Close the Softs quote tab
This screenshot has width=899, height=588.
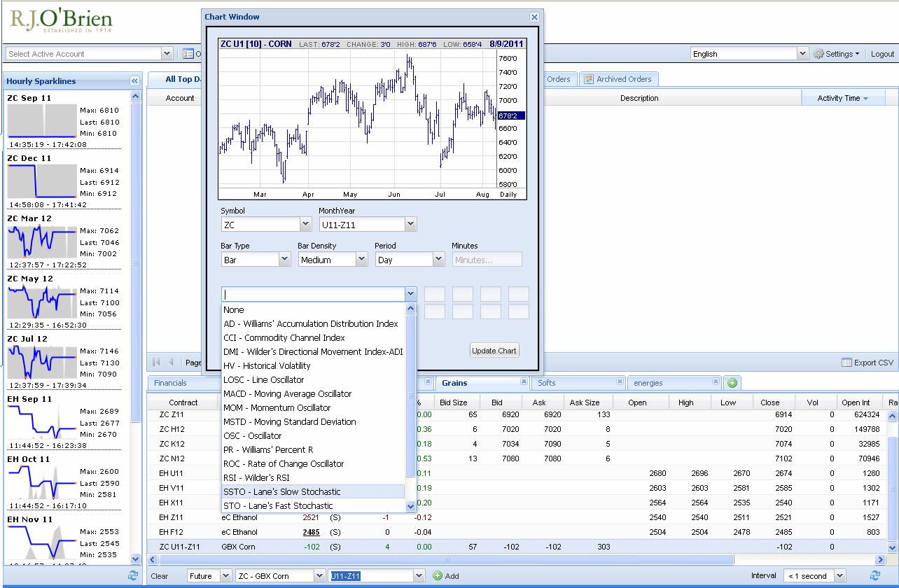tap(620, 381)
